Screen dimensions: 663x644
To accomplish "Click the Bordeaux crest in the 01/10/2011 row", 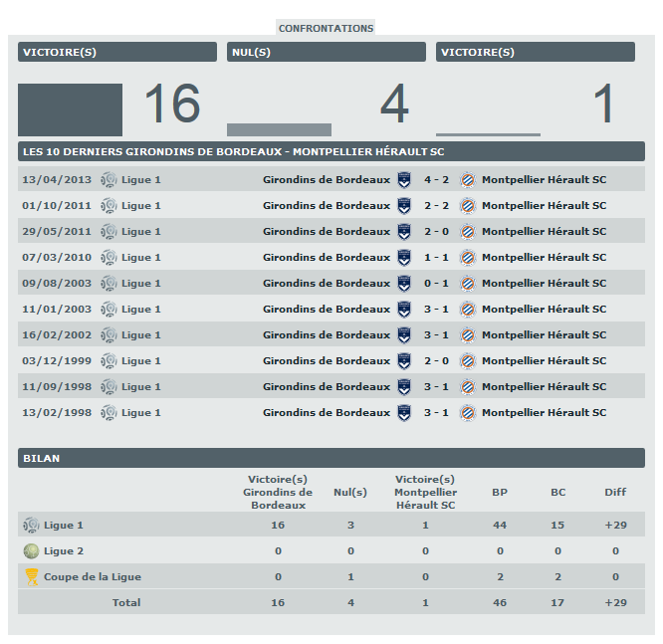I will tap(404, 206).
